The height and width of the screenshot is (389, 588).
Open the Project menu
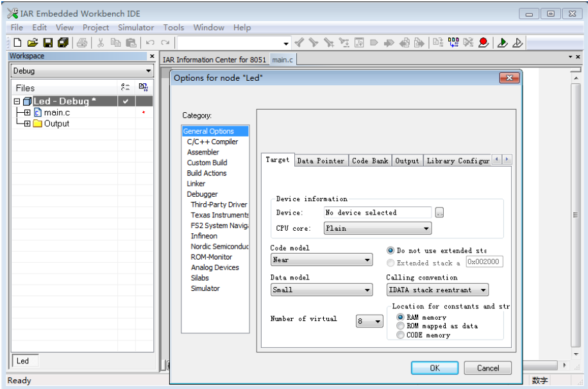click(96, 28)
